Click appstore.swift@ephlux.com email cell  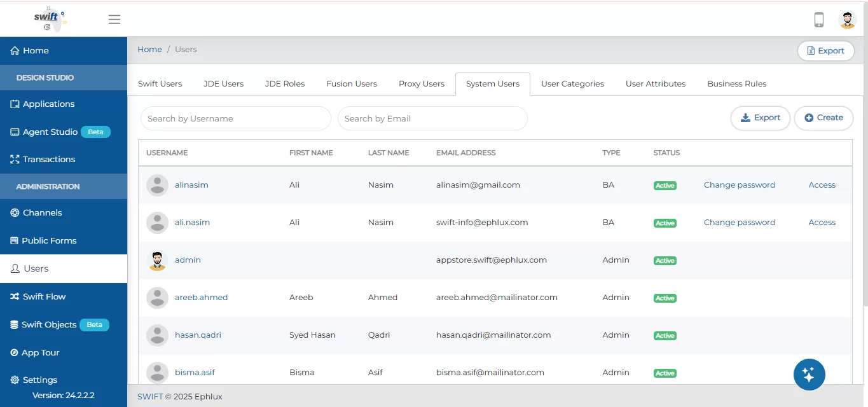click(492, 260)
